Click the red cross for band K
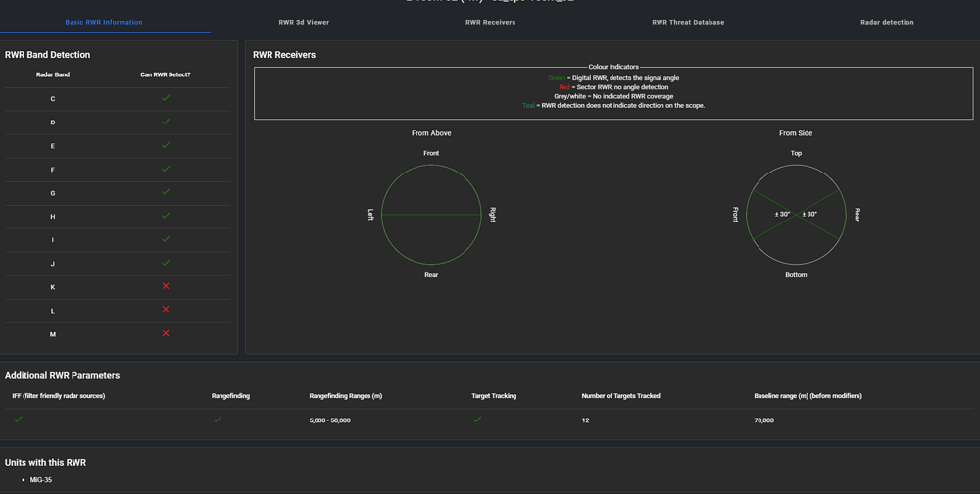The image size is (980, 494). click(x=166, y=286)
